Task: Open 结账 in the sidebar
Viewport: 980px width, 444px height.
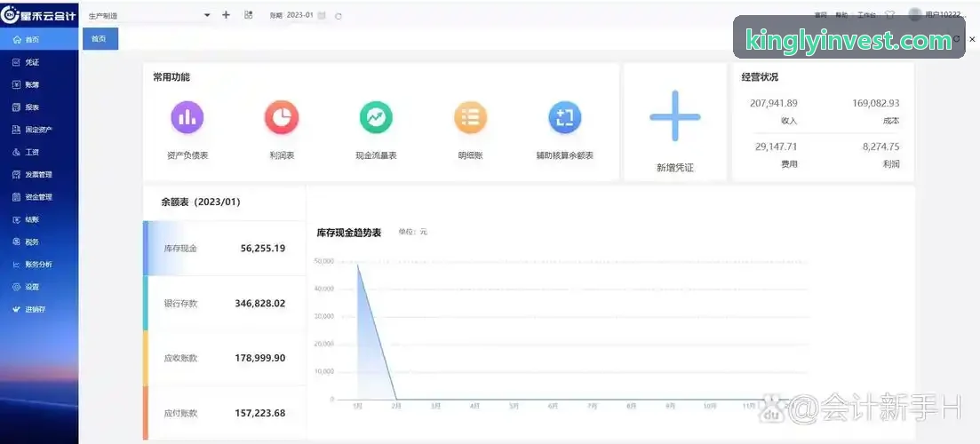Action: point(39,220)
